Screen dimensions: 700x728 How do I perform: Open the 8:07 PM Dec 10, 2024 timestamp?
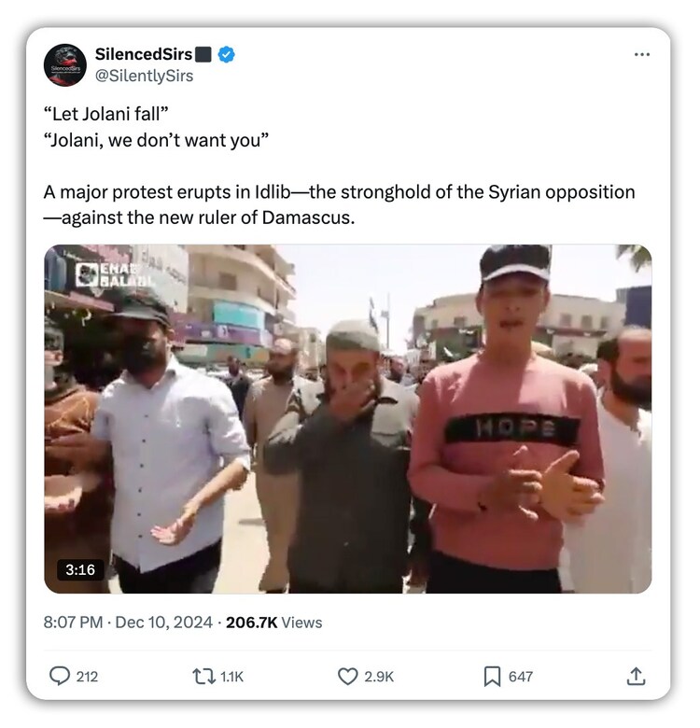pos(128,623)
